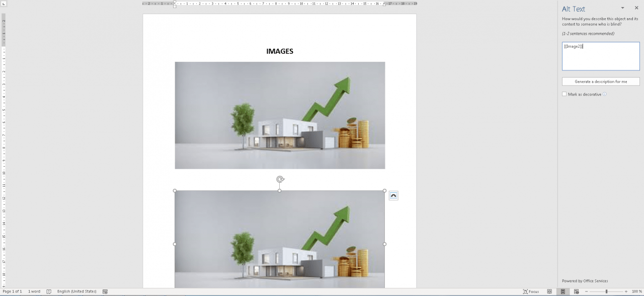Open the word count from status bar
The width and height of the screenshot is (644, 296).
[x=34, y=291]
